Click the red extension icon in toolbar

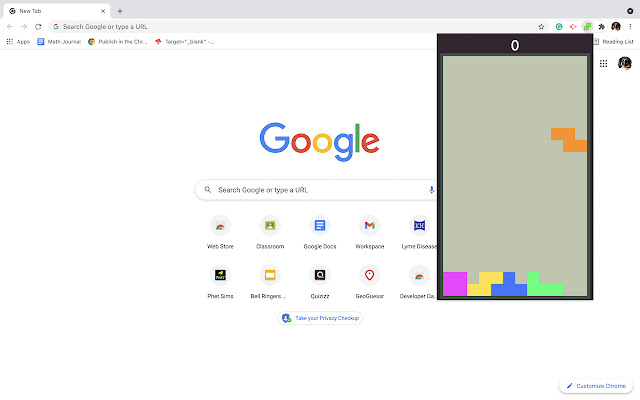pos(573,27)
